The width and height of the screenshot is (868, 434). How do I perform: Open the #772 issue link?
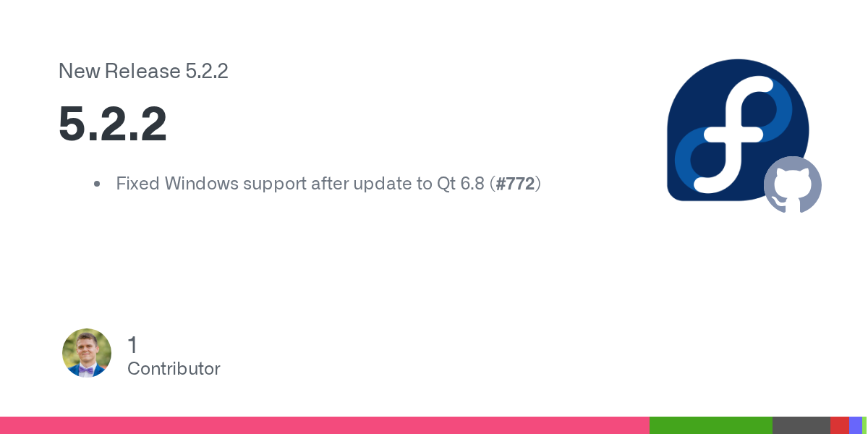tap(515, 184)
